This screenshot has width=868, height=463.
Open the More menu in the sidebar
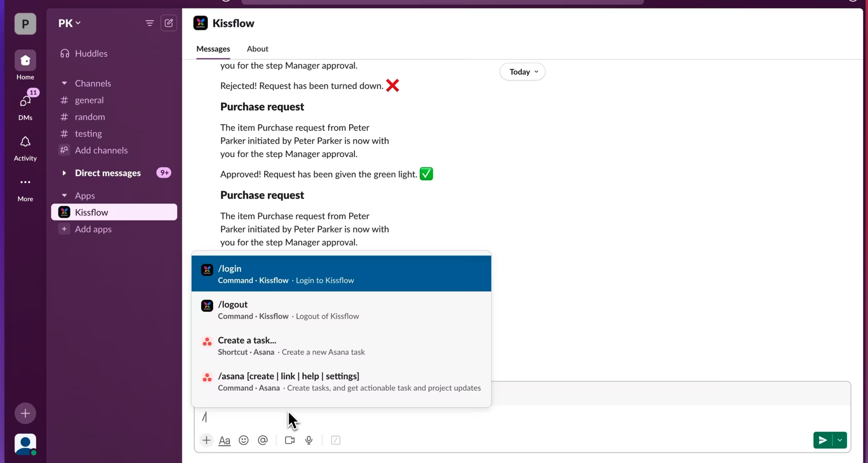click(25, 190)
